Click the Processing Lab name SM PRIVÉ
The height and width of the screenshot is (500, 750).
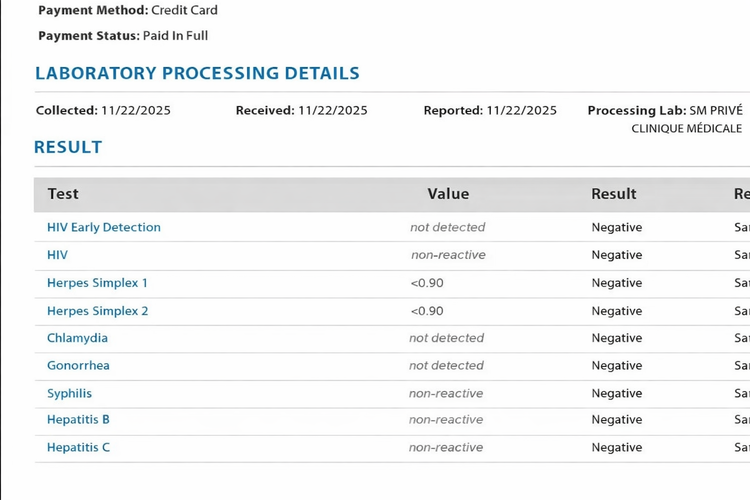pos(716,111)
